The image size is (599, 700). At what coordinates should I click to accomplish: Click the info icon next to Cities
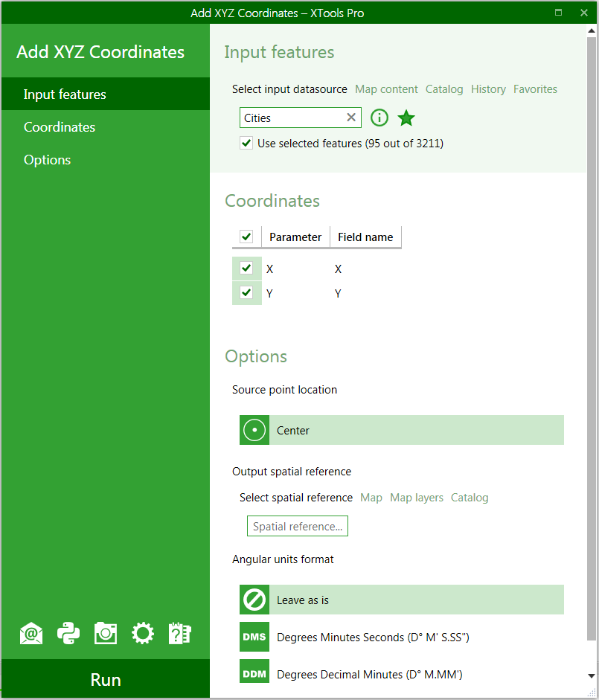tap(379, 118)
